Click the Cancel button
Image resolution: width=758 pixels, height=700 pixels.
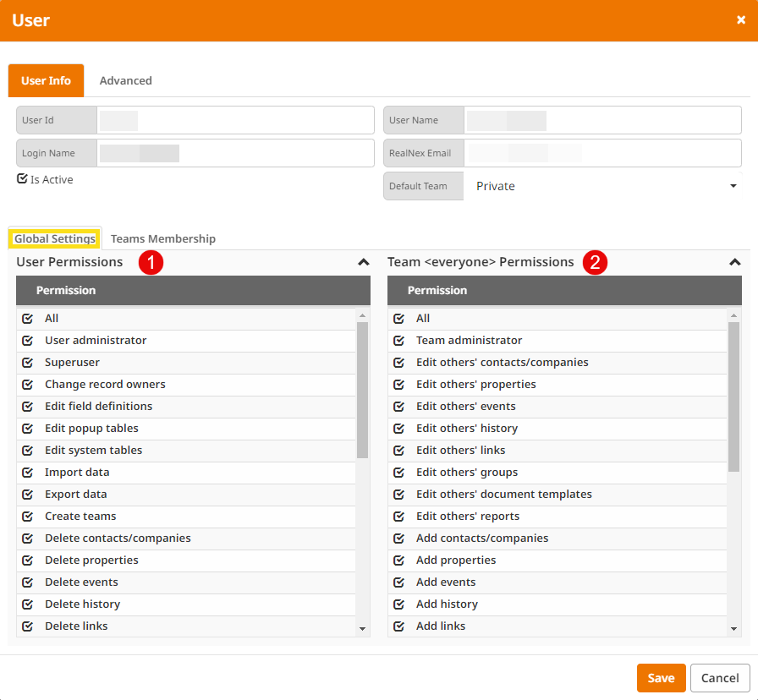click(x=719, y=678)
